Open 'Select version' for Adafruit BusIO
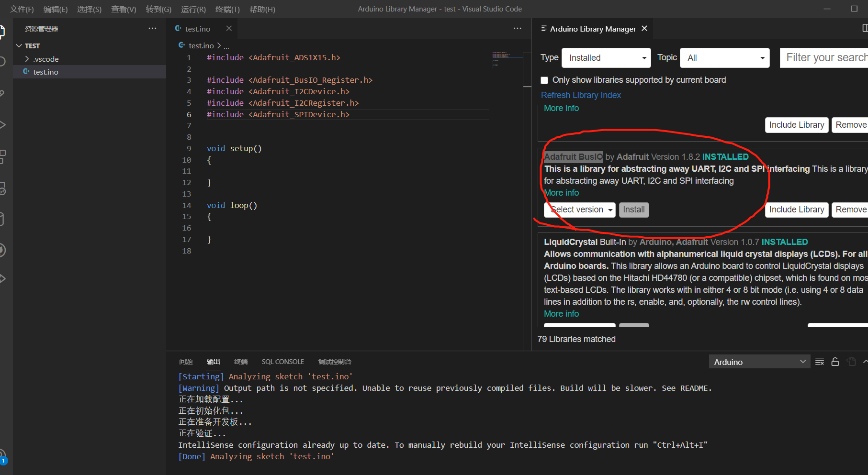 pos(579,210)
